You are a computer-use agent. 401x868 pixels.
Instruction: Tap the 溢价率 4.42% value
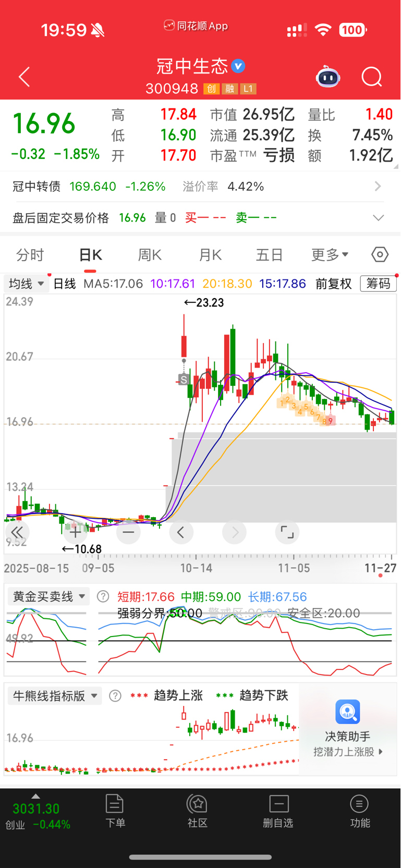tap(223, 186)
